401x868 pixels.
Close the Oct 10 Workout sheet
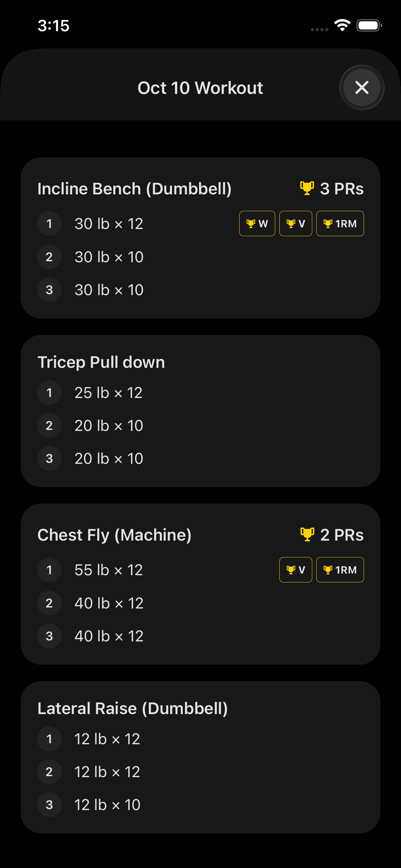(x=362, y=87)
